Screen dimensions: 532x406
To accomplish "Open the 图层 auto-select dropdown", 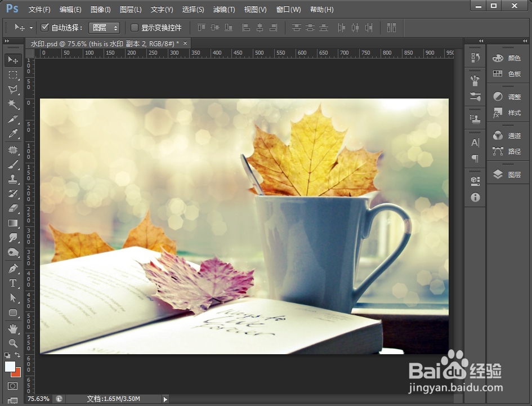I will pos(104,28).
